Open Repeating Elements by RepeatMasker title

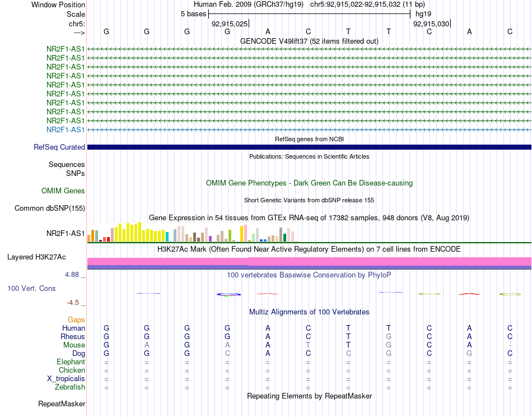tap(309, 396)
